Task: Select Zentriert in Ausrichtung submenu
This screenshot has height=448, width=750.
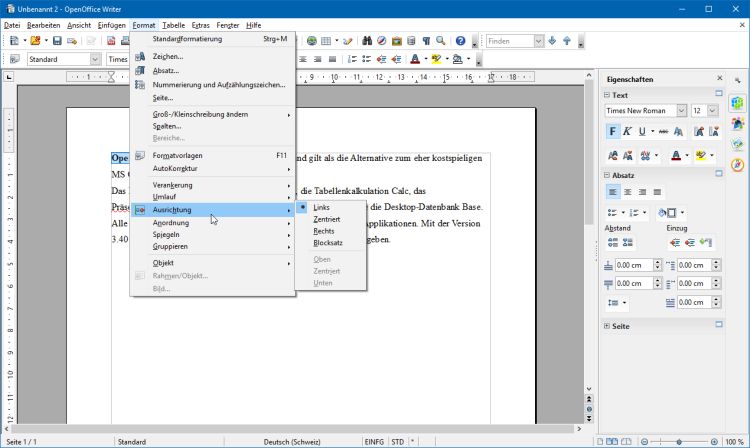Action: [x=326, y=219]
